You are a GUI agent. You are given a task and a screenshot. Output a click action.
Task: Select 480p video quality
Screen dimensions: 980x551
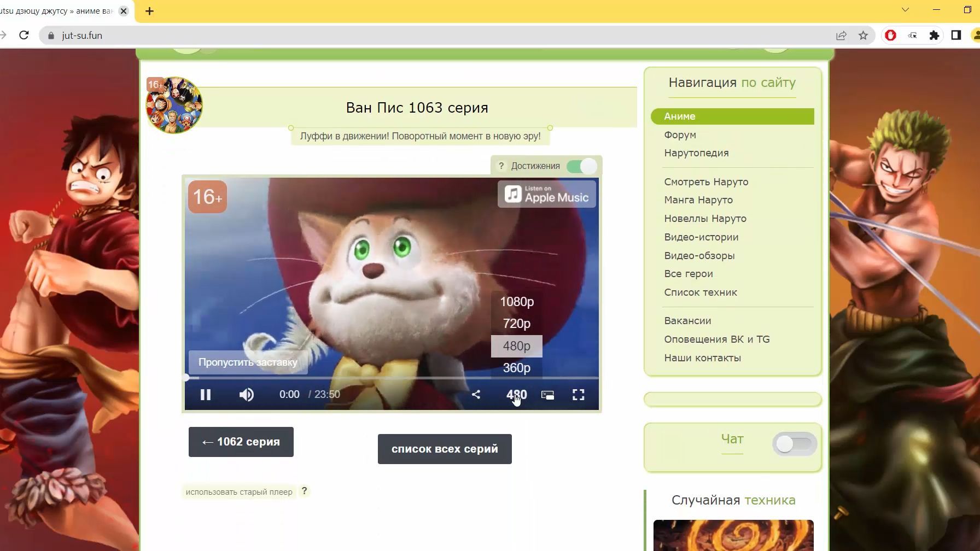(517, 346)
